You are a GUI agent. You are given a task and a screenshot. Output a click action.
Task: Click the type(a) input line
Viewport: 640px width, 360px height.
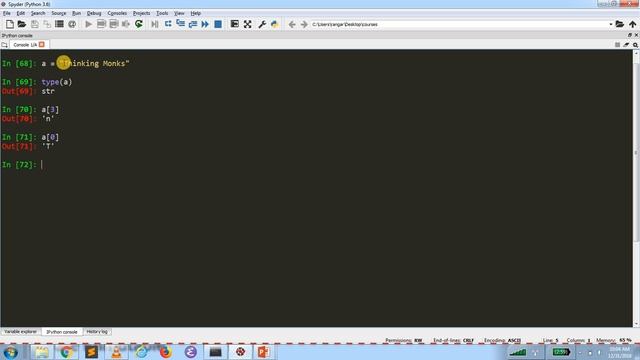coord(57,82)
